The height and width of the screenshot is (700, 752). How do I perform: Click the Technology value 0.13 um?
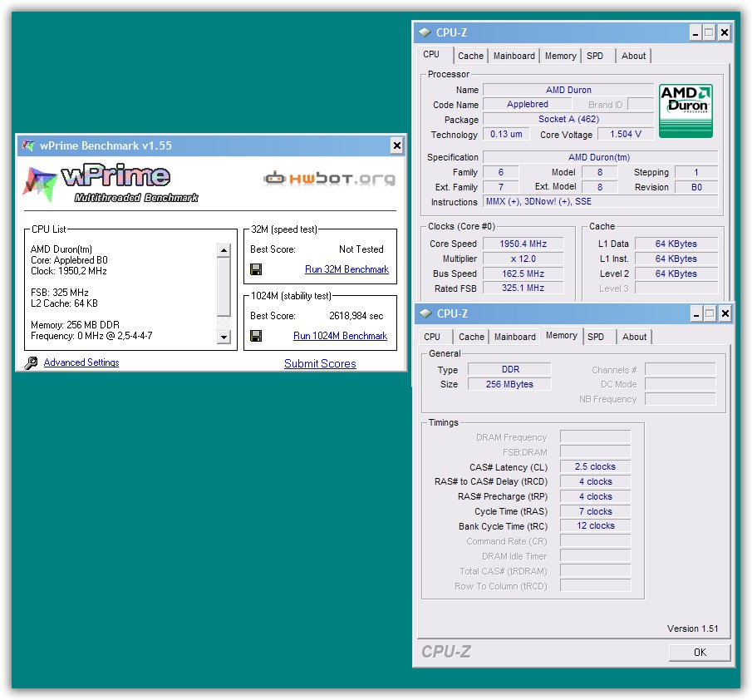506,134
